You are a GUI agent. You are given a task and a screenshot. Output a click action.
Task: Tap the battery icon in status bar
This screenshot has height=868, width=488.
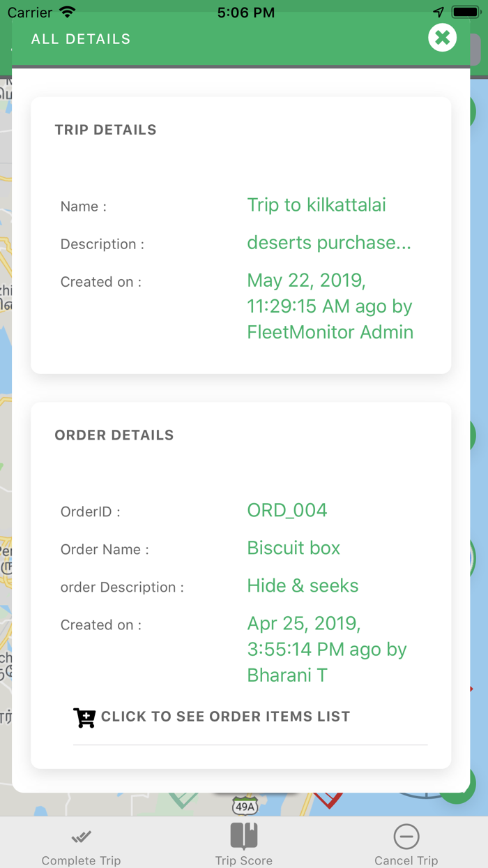(464, 13)
